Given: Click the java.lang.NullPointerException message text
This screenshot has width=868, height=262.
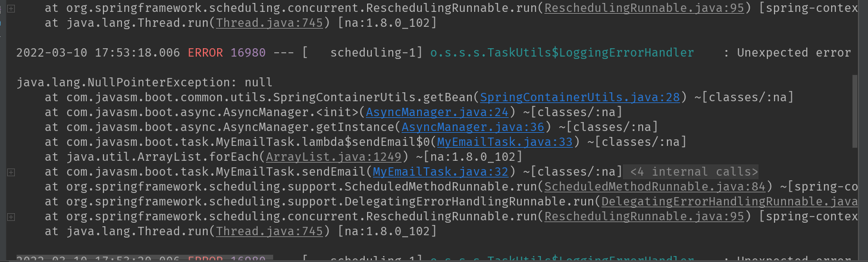Looking at the screenshot, I should click(145, 82).
